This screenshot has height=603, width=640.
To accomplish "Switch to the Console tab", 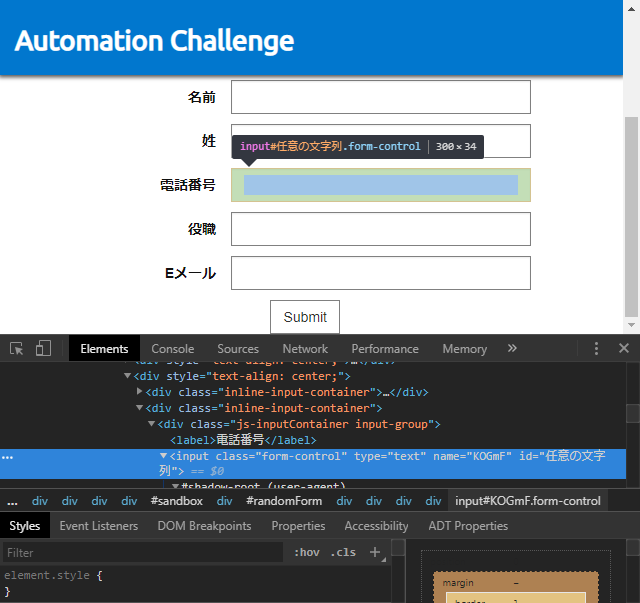I will [173, 349].
